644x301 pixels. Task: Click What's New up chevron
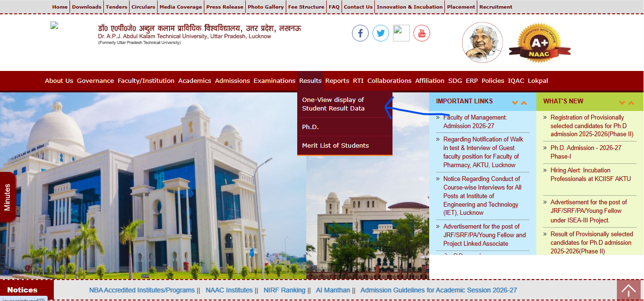631,103
